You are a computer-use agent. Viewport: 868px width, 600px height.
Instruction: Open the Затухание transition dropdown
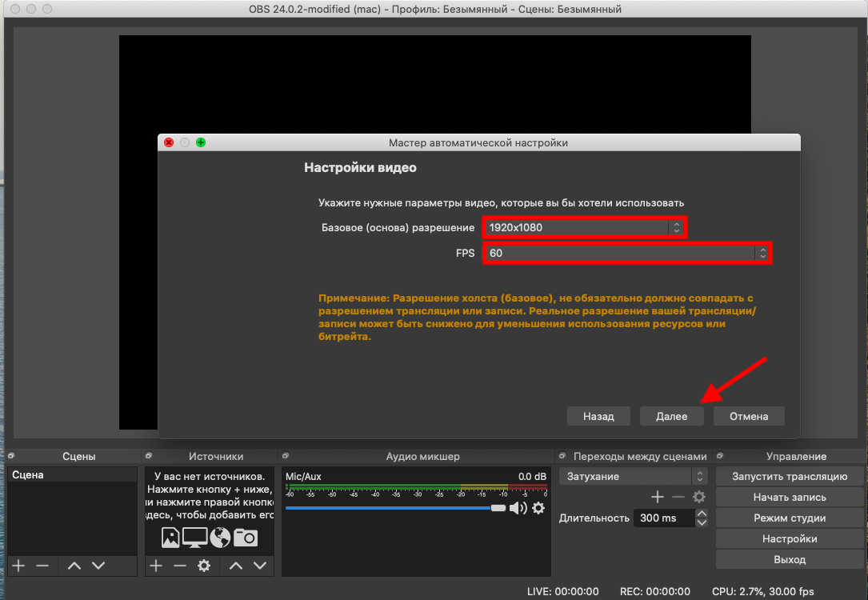(634, 477)
